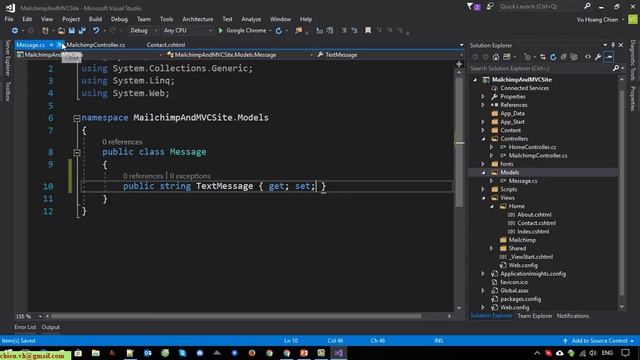Click the 0 references link above class Message
The height and width of the screenshot is (360, 640).
pyautogui.click(x=122, y=142)
